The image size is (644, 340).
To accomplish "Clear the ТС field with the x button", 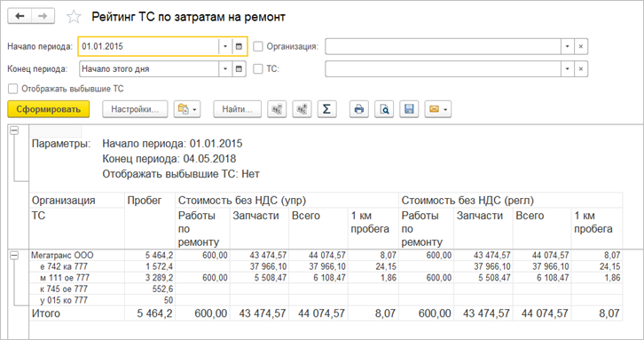I will tap(581, 69).
